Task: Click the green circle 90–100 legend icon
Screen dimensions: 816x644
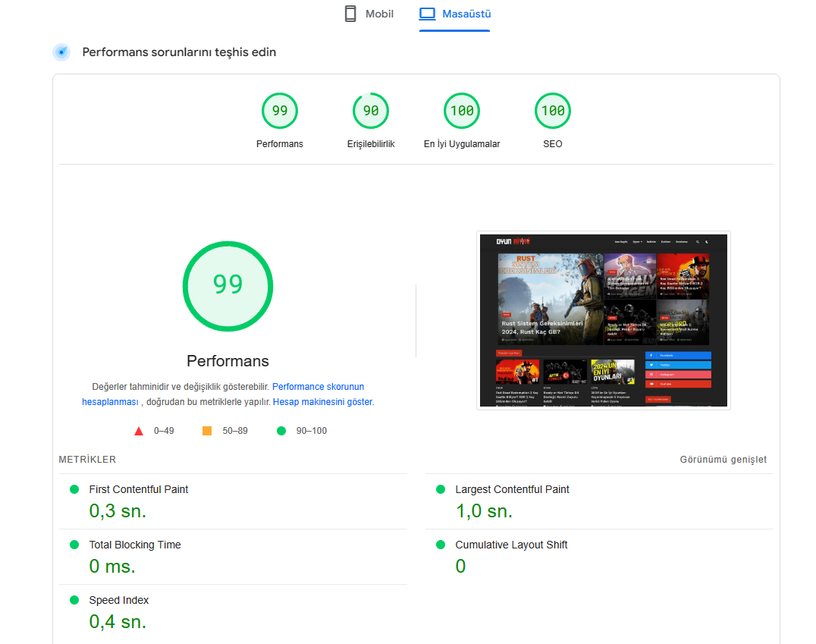Action: click(281, 431)
